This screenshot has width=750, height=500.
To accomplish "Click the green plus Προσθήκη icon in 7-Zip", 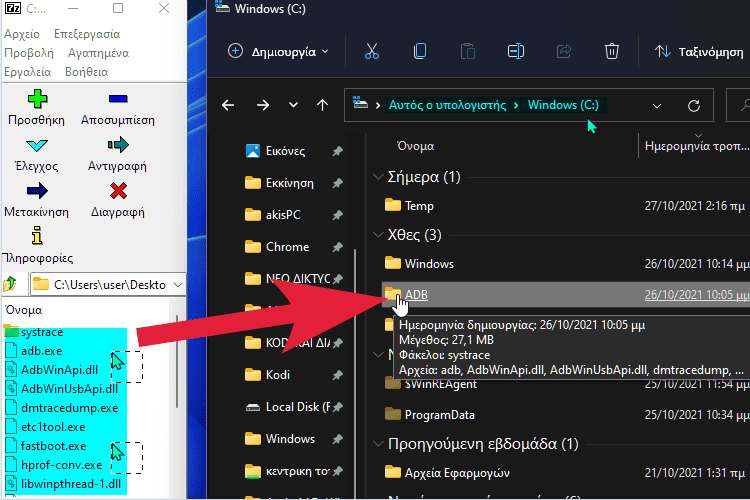I will [x=36, y=100].
